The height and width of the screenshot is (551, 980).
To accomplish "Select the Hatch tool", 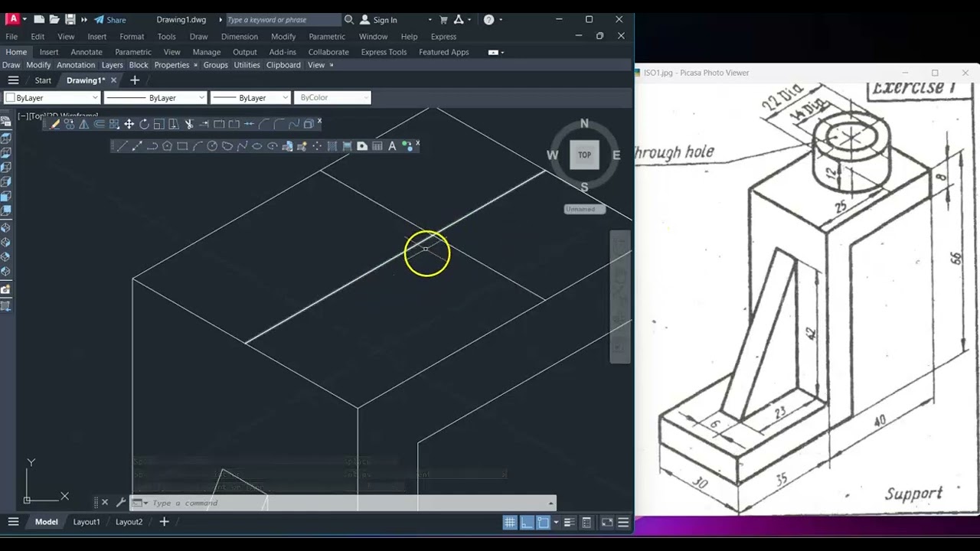I will (x=332, y=146).
